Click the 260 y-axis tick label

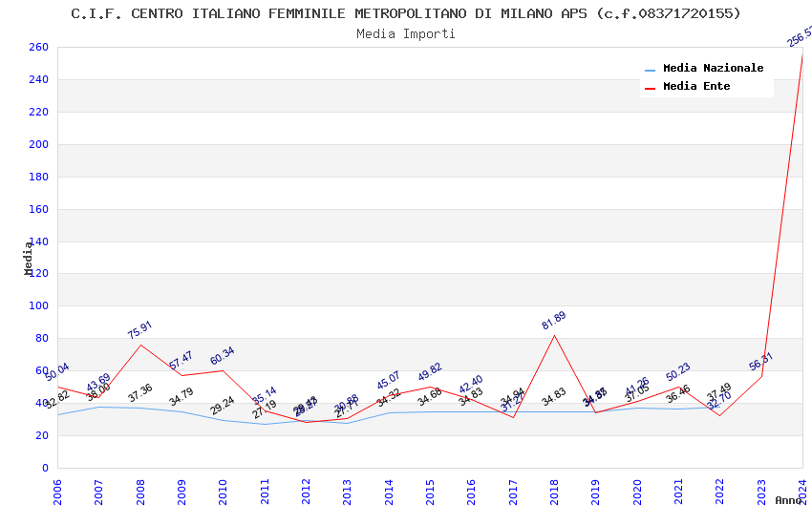click(x=38, y=47)
